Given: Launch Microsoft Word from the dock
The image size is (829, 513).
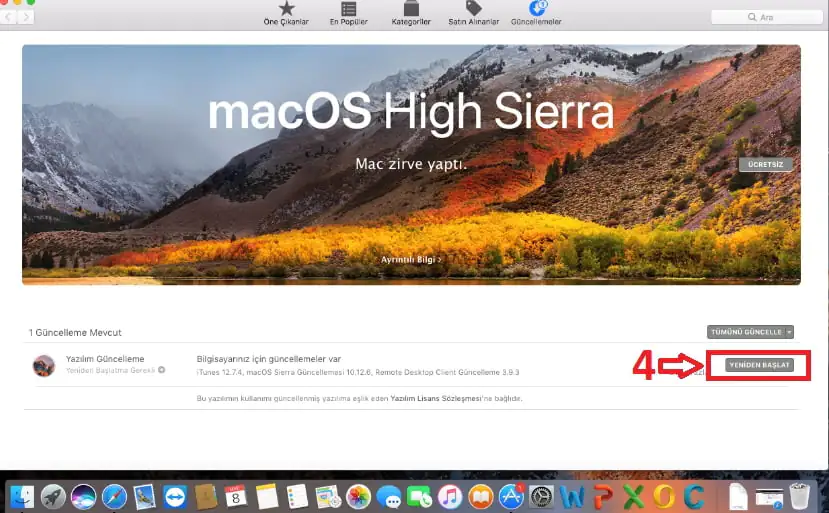Looking at the screenshot, I should coord(573,497).
